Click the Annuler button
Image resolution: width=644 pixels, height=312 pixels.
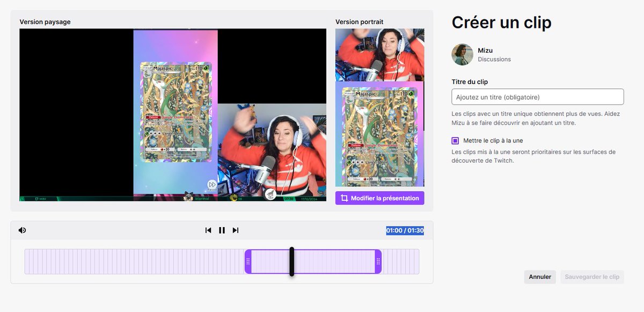click(x=540, y=277)
